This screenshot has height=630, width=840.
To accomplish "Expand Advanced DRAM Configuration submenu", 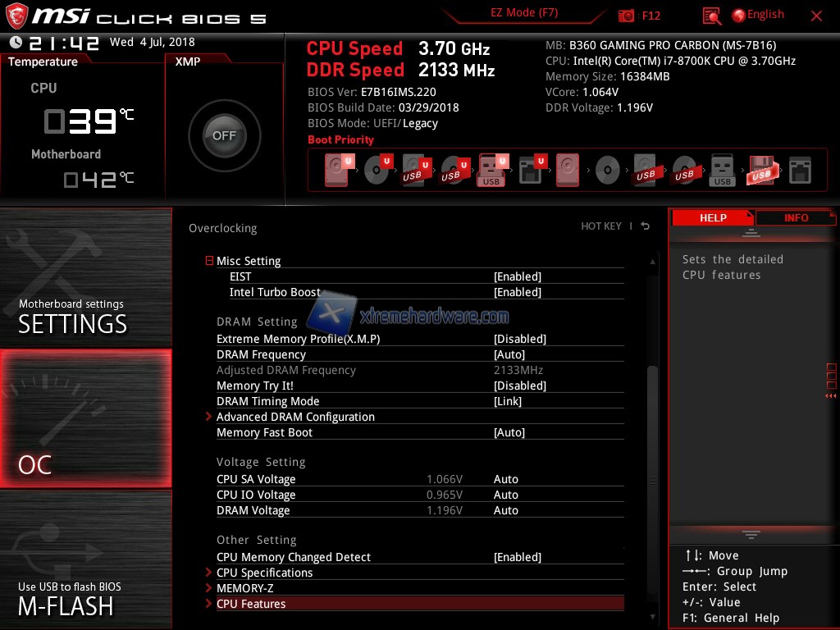I will point(295,417).
